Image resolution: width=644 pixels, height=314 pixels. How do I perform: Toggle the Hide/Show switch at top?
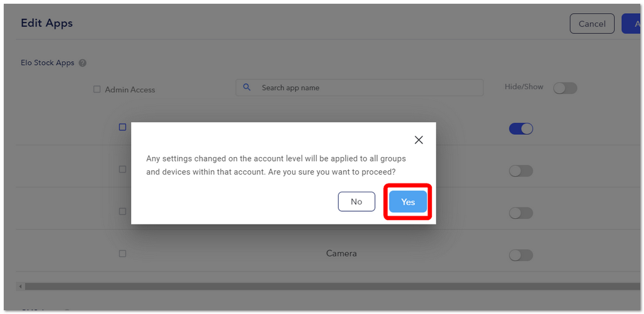pyautogui.click(x=565, y=88)
